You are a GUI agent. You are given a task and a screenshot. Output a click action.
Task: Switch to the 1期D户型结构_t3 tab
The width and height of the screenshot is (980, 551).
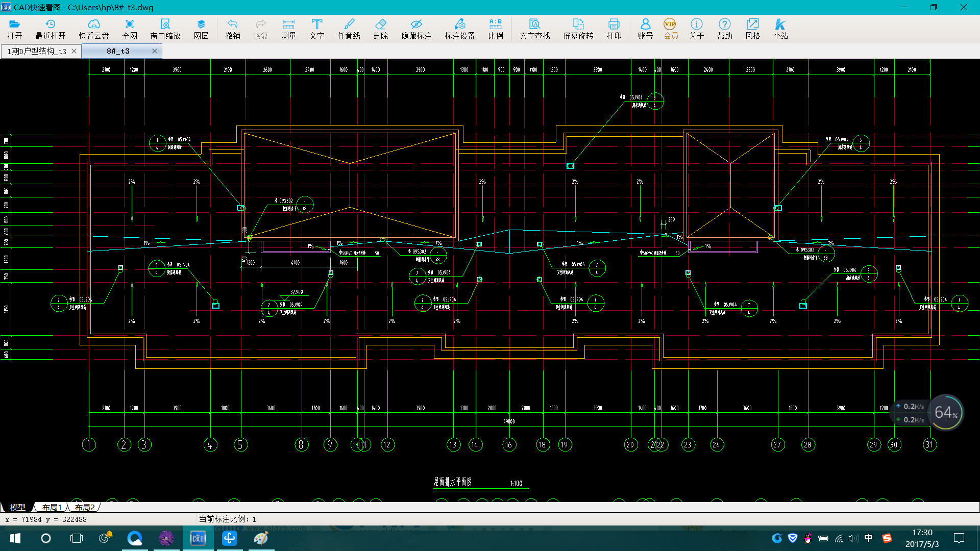coord(37,51)
